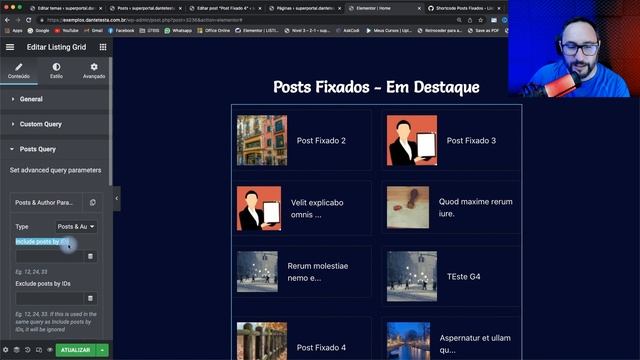Open the Navigator layers icon
Image resolution: width=640 pixels, height=360 pixels.
tap(16, 350)
